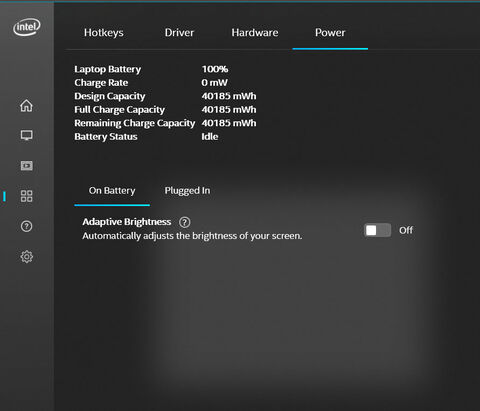
Task: Click the Charge Rate label
Action: click(101, 83)
